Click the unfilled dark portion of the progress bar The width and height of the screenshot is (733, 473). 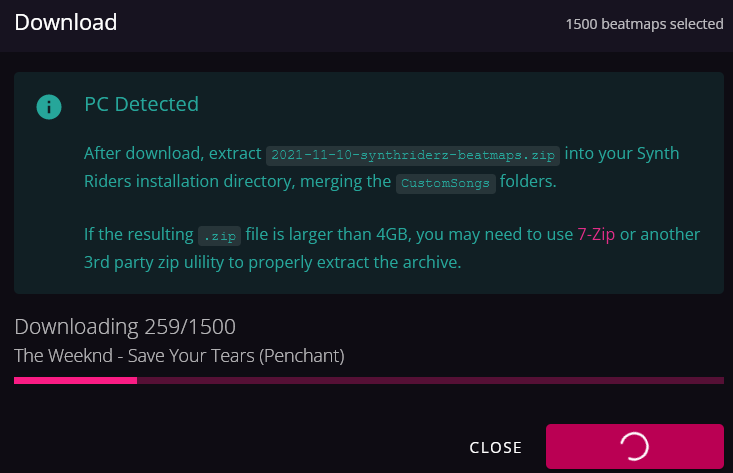point(430,380)
